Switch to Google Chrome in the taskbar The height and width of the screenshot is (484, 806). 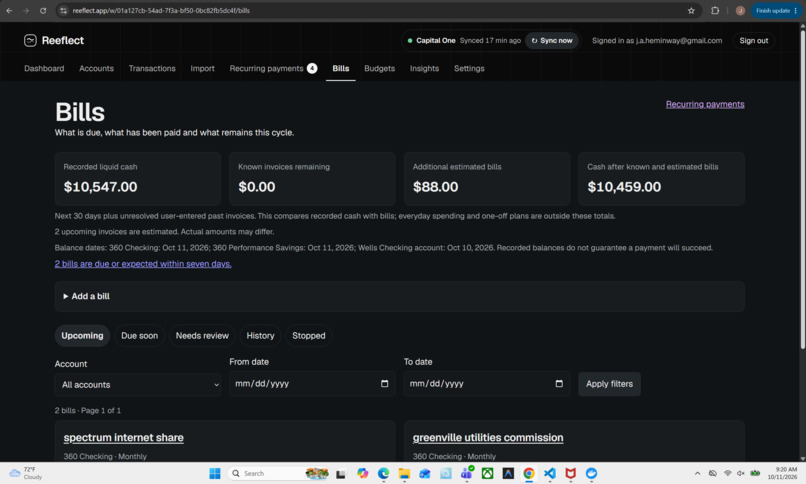(528, 473)
